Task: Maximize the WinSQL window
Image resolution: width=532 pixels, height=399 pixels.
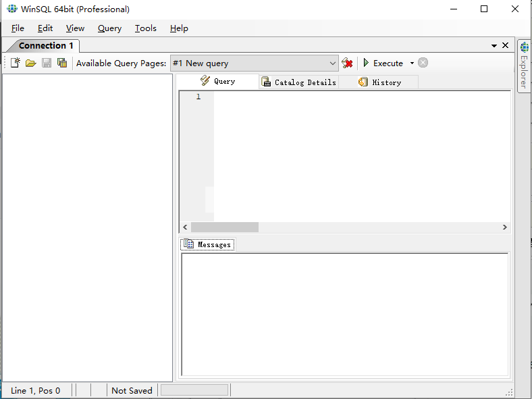Action: tap(484, 9)
